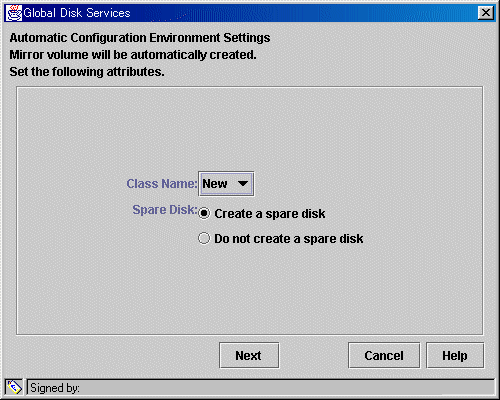Click the signed applet icon in status bar

click(x=14, y=387)
